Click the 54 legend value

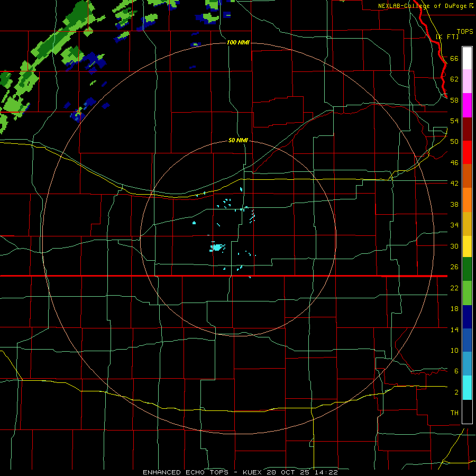(x=454, y=121)
